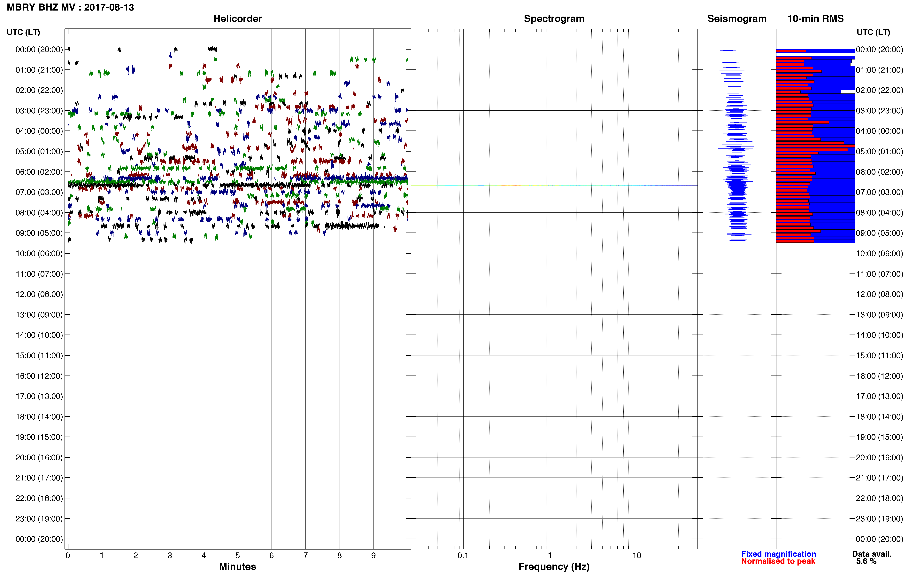
Task: Click 04:00 (00:00) on the Helicorder time axis
Action: click(x=39, y=131)
